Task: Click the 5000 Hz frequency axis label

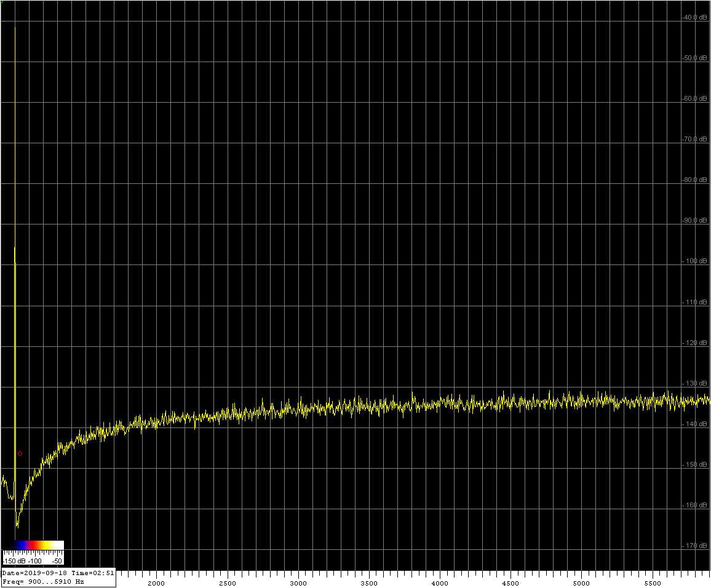Action: 581,584
